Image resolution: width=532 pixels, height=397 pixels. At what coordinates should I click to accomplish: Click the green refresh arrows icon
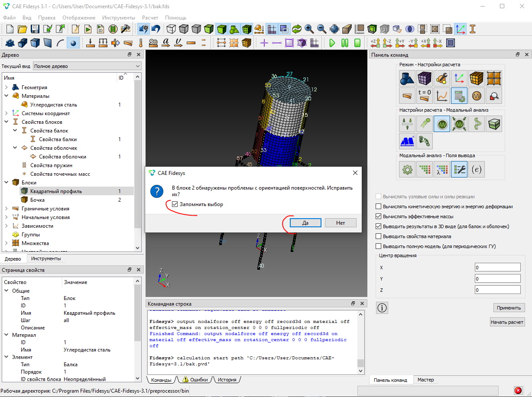coord(297,29)
